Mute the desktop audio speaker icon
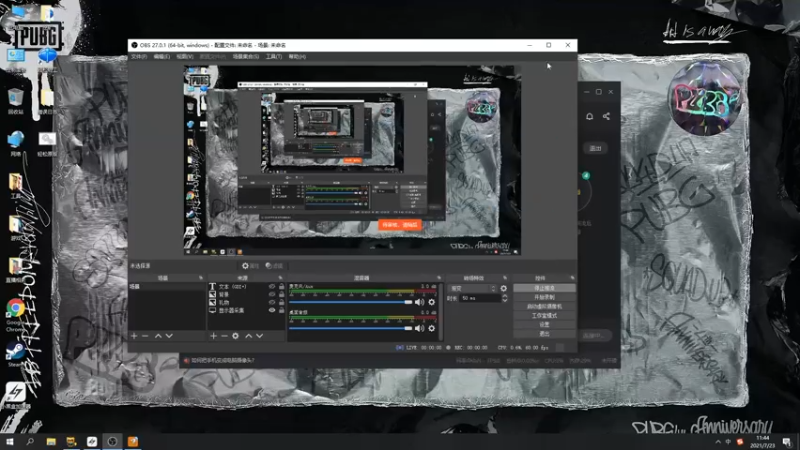Viewport: 800px width, 450px height. pyautogui.click(x=419, y=328)
